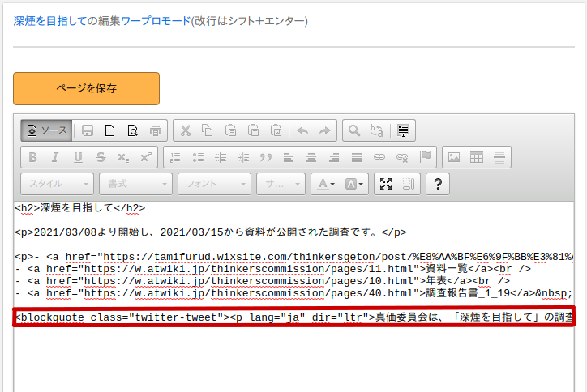587x392 pixels.
Task: Center align text
Action: click(x=311, y=157)
